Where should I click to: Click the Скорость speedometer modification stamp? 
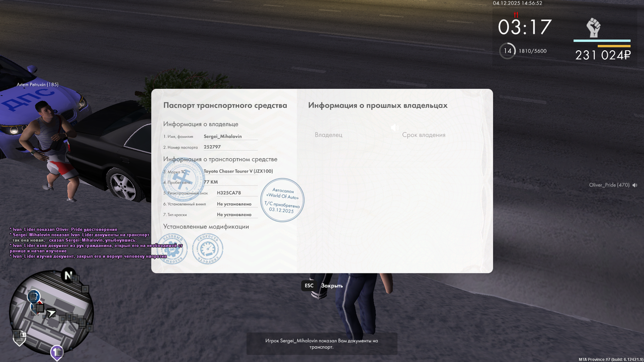click(207, 249)
